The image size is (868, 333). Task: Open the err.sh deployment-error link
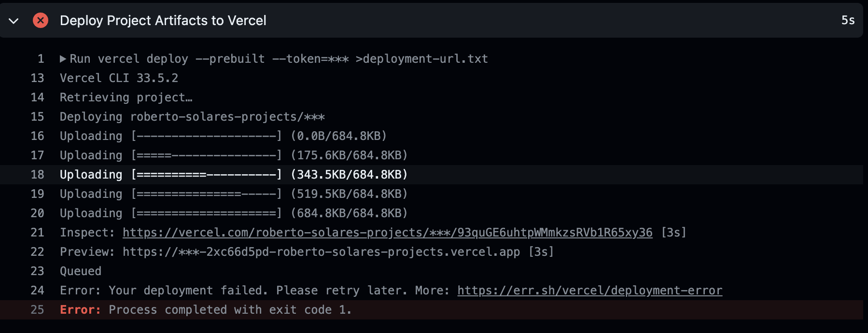[589, 291]
